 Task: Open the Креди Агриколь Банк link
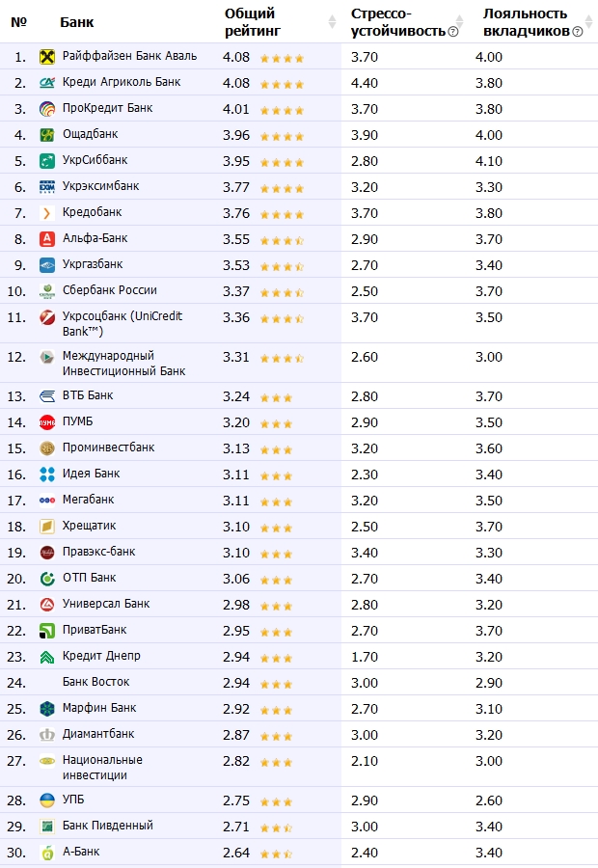click(122, 82)
